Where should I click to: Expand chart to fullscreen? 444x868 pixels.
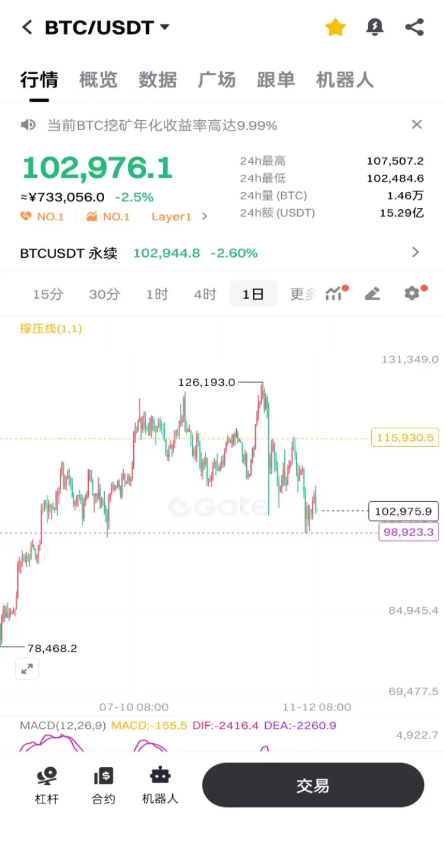(x=27, y=669)
